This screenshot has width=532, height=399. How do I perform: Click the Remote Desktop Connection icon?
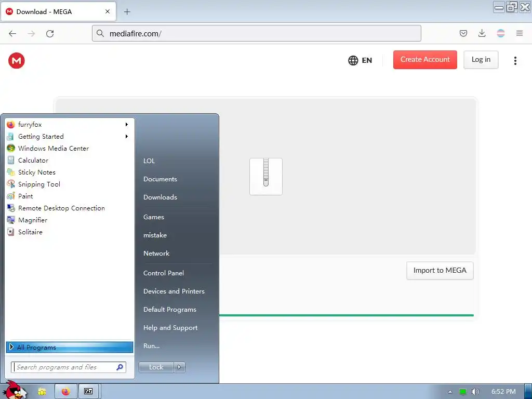pos(11,208)
